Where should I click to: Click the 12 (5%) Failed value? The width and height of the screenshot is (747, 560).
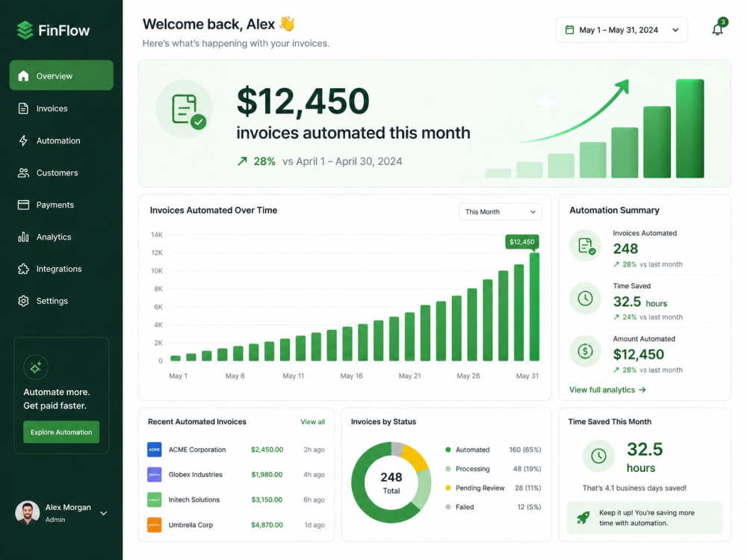[530, 507]
